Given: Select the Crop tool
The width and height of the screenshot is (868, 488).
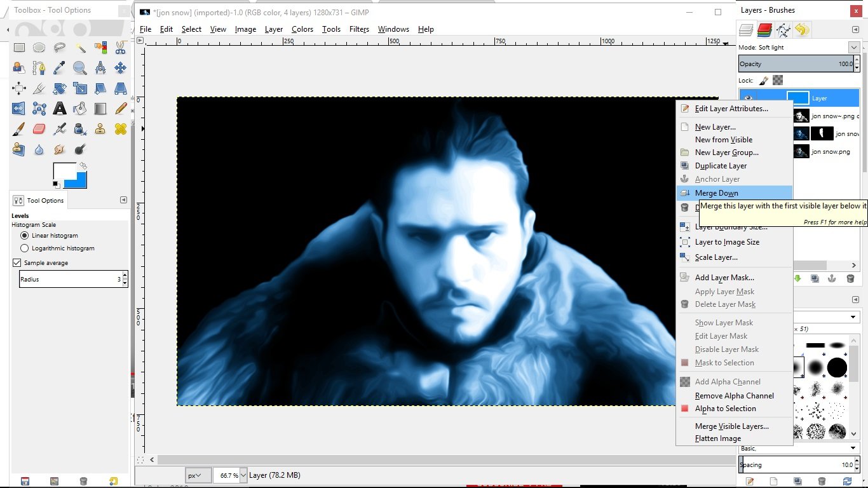Looking at the screenshot, I should [x=39, y=88].
